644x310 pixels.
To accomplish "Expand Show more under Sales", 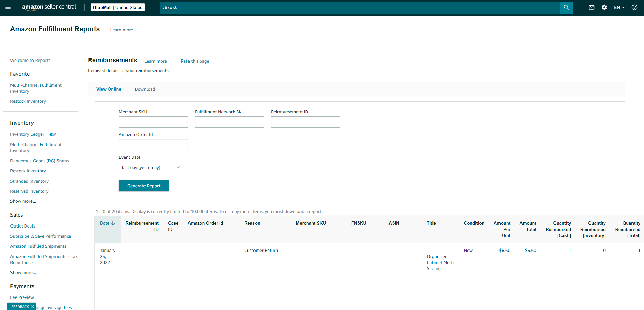I will point(23,273).
